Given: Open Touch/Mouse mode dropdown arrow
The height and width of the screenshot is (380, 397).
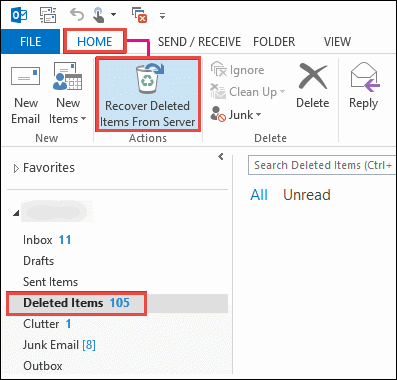Looking at the screenshot, I should click(x=114, y=15).
